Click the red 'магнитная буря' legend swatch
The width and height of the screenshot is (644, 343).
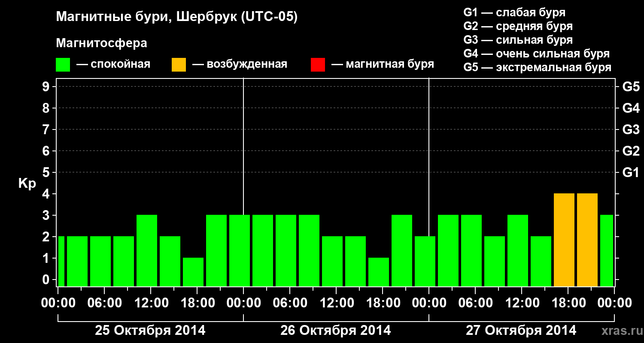tap(318, 65)
